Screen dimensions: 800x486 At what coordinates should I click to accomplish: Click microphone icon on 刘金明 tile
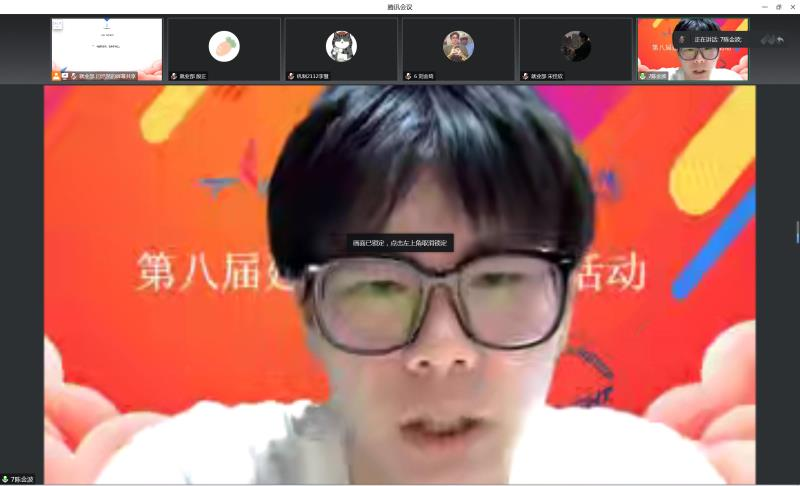tap(408, 76)
